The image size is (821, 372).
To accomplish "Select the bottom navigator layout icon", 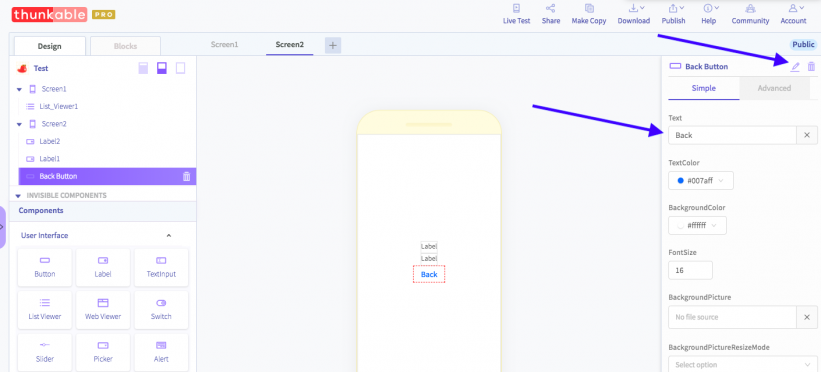I will [x=162, y=68].
